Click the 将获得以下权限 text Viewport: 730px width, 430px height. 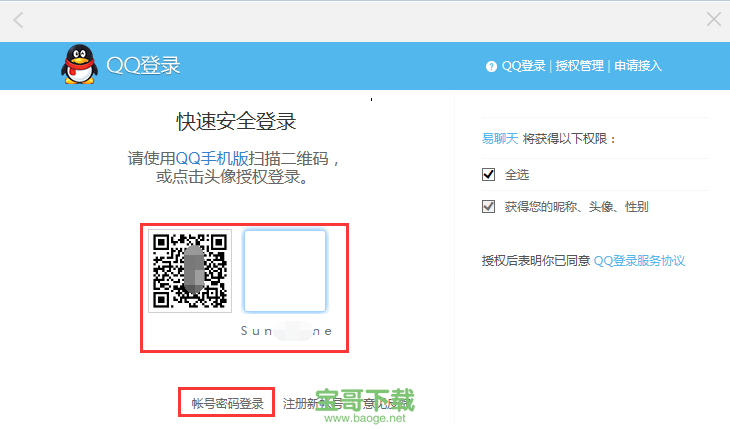[569, 139]
